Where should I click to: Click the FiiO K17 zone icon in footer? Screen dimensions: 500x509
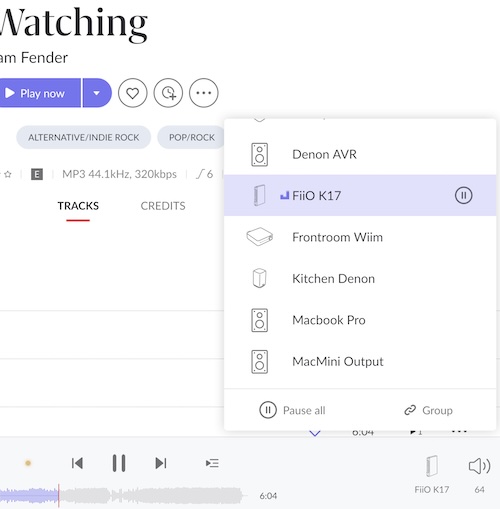(432, 466)
